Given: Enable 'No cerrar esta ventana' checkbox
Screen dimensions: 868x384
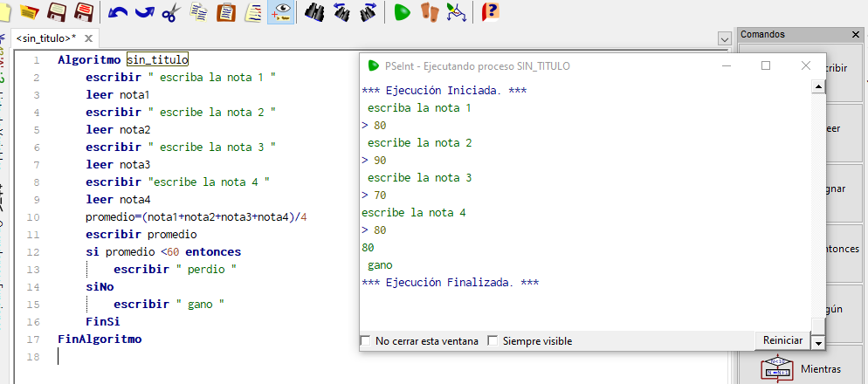Looking at the screenshot, I should coord(367,341).
